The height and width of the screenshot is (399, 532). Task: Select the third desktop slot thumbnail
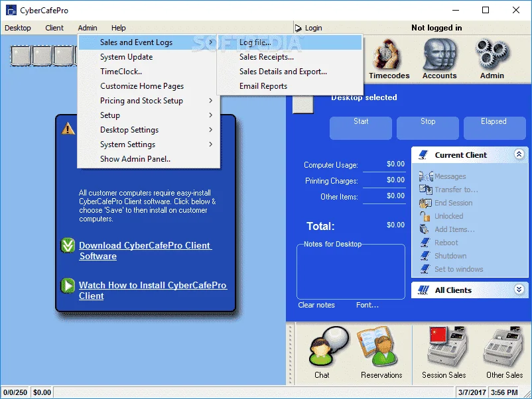coord(63,55)
